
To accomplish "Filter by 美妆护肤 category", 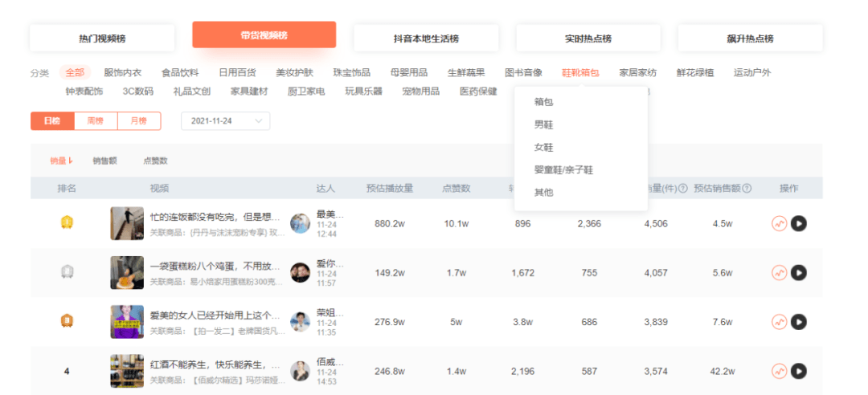I will click(x=294, y=72).
